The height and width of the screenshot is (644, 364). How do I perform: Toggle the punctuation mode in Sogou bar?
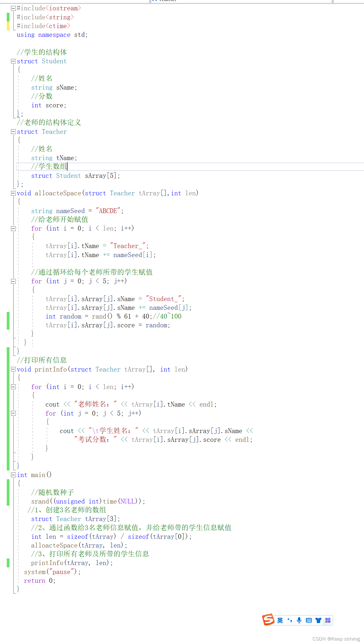(x=290, y=620)
